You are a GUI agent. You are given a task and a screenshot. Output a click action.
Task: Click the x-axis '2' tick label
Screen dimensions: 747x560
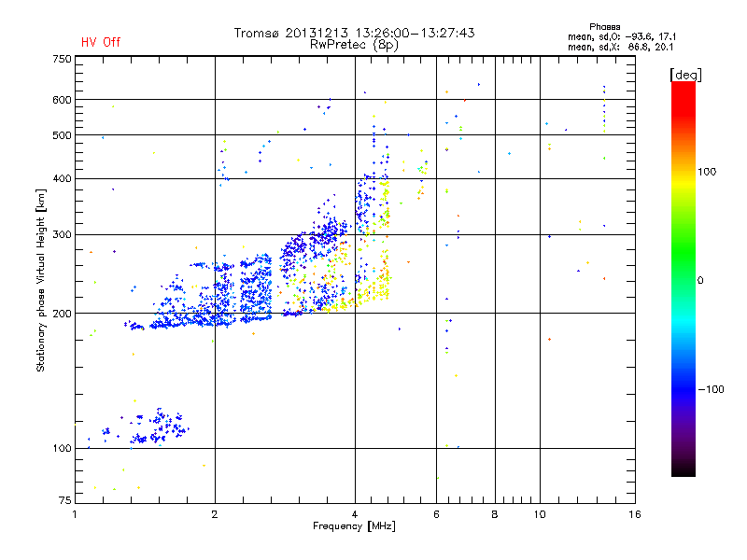(x=215, y=514)
